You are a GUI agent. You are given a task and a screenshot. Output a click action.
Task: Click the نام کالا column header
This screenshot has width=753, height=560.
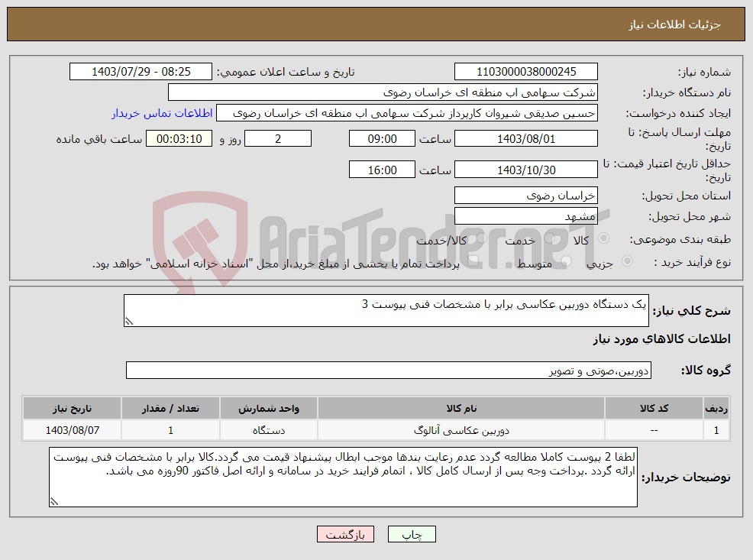pyautogui.click(x=461, y=408)
